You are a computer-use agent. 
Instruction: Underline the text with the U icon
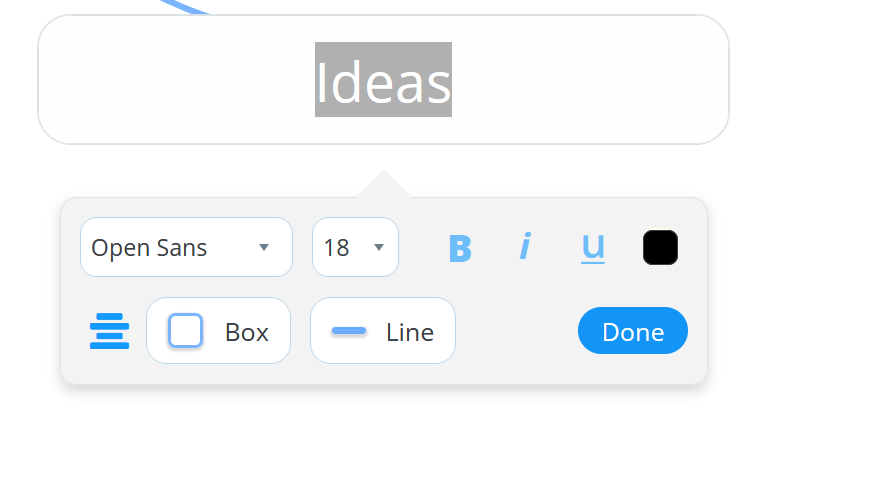coord(593,248)
